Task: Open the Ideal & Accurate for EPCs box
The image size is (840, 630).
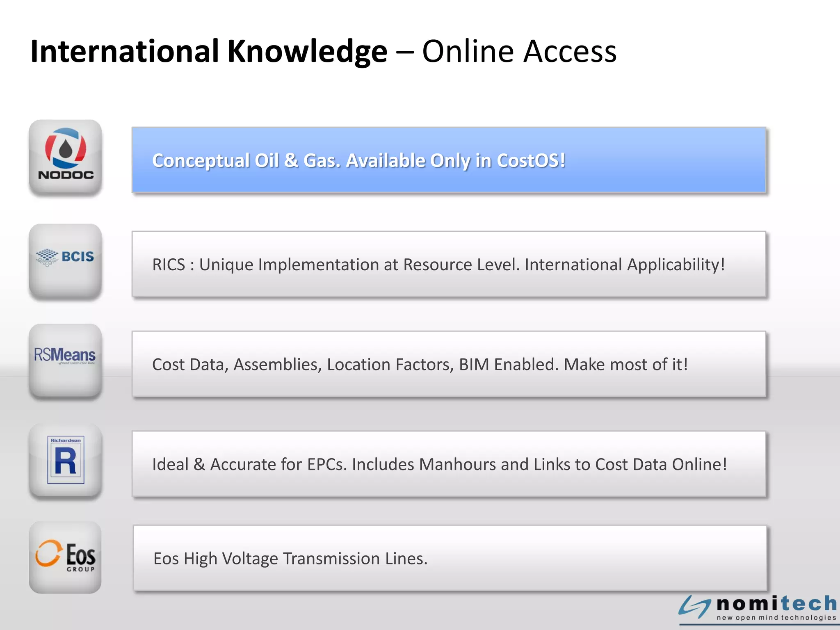Action: [449, 464]
